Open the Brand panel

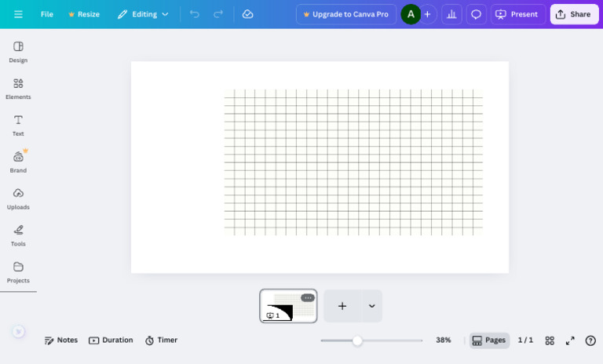[x=18, y=162]
